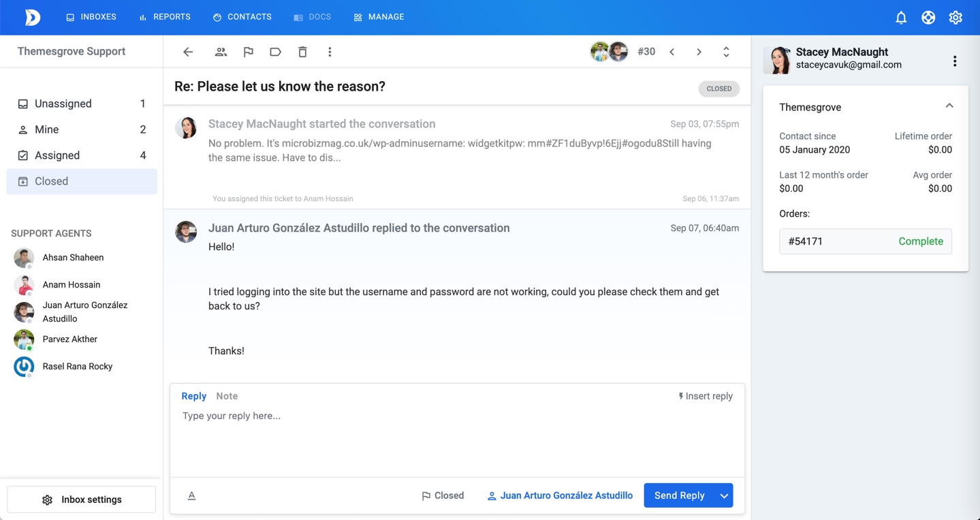Open the conversation more options menu

click(330, 52)
